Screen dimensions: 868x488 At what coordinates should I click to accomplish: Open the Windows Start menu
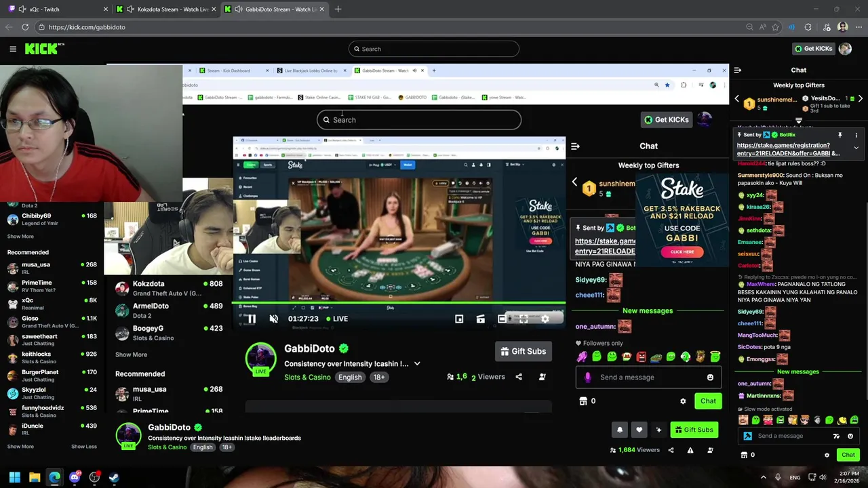tap(14, 477)
